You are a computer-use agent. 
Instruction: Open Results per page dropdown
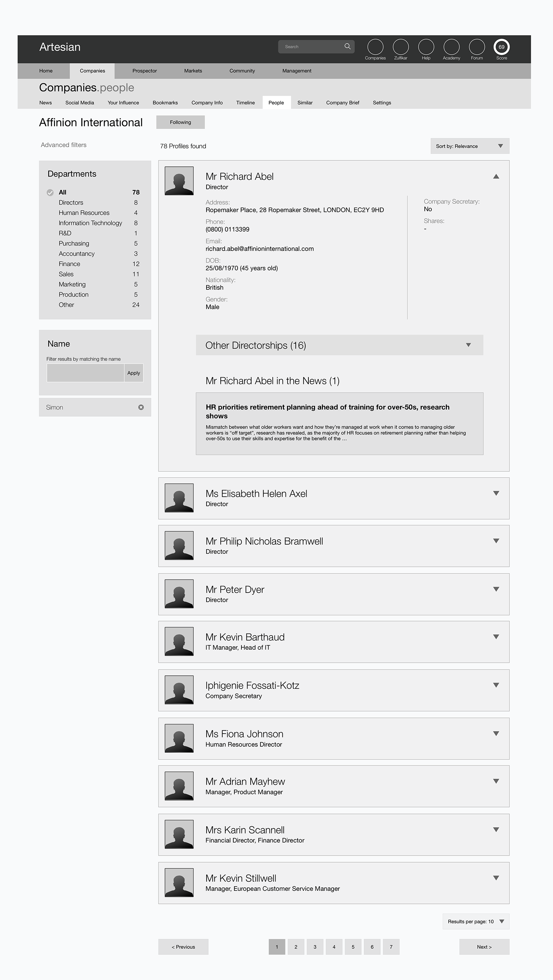tap(475, 921)
